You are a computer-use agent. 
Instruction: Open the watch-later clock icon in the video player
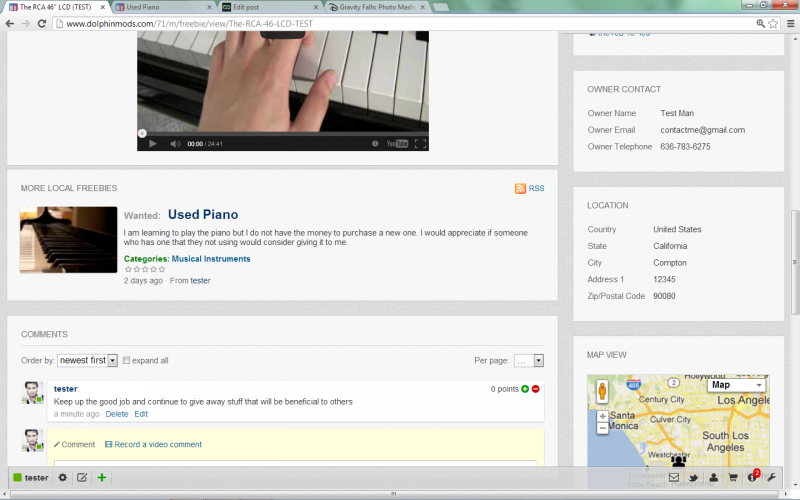375,144
